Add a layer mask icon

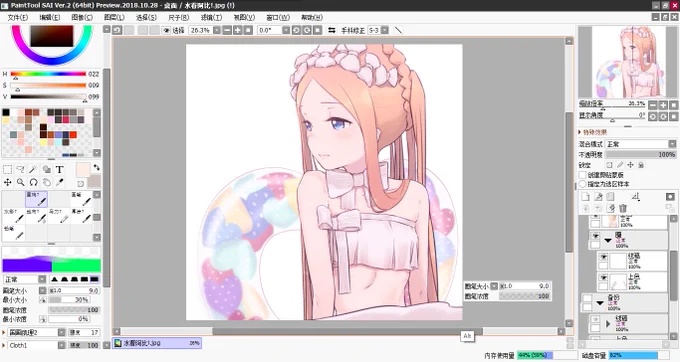670,197
